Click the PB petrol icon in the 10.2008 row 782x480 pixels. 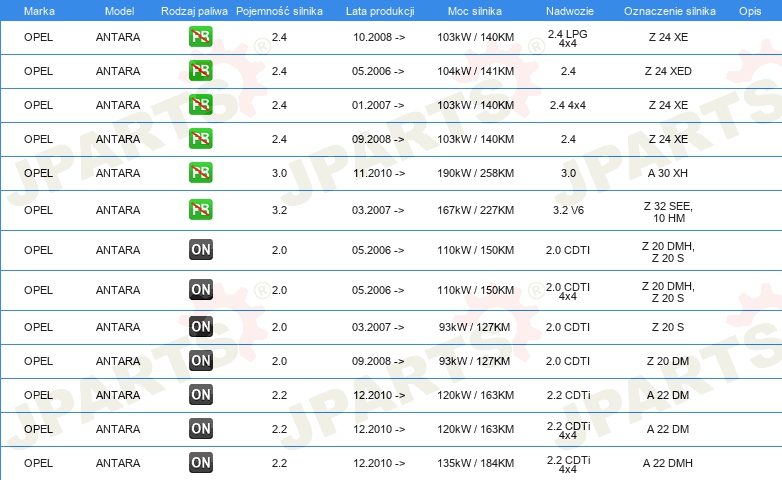(x=200, y=36)
